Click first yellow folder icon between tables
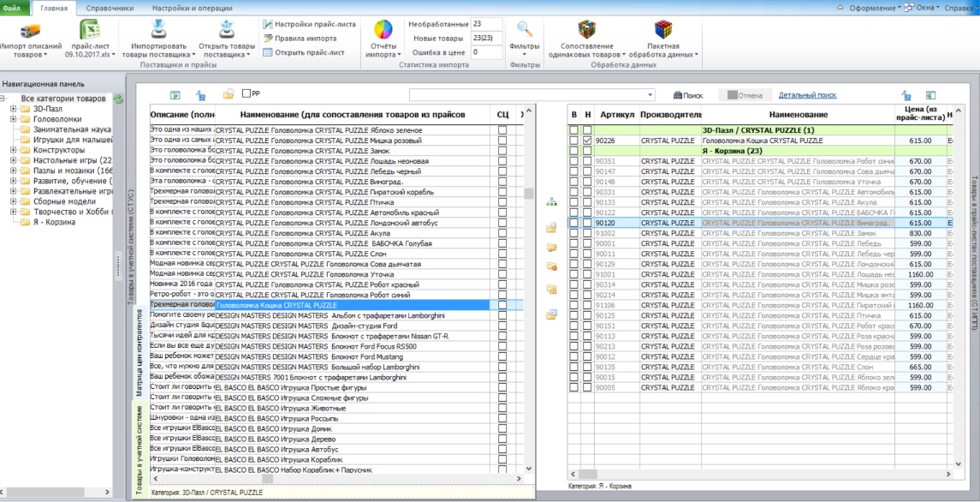 [x=551, y=228]
